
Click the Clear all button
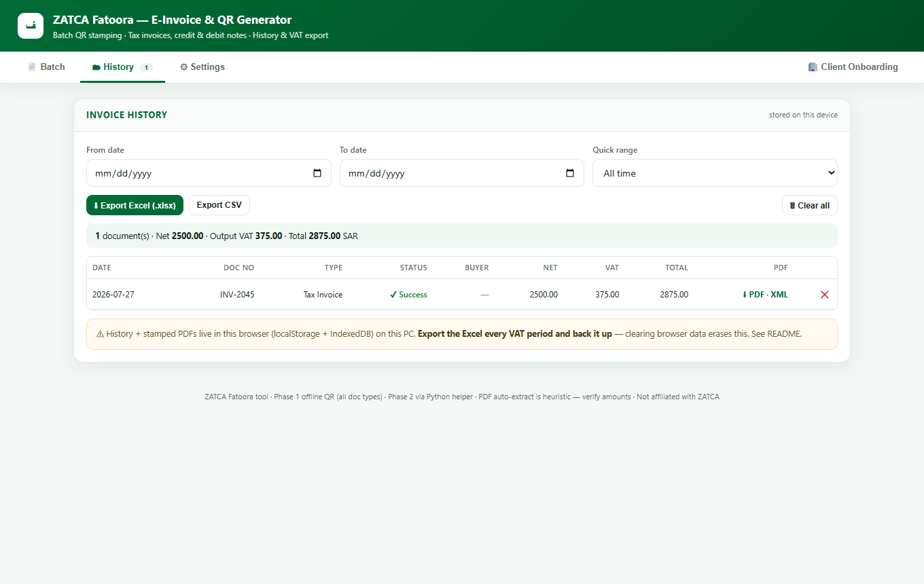[810, 205]
